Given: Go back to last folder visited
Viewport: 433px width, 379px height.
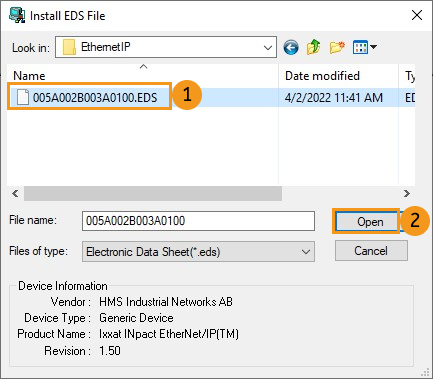Looking at the screenshot, I should [291, 47].
